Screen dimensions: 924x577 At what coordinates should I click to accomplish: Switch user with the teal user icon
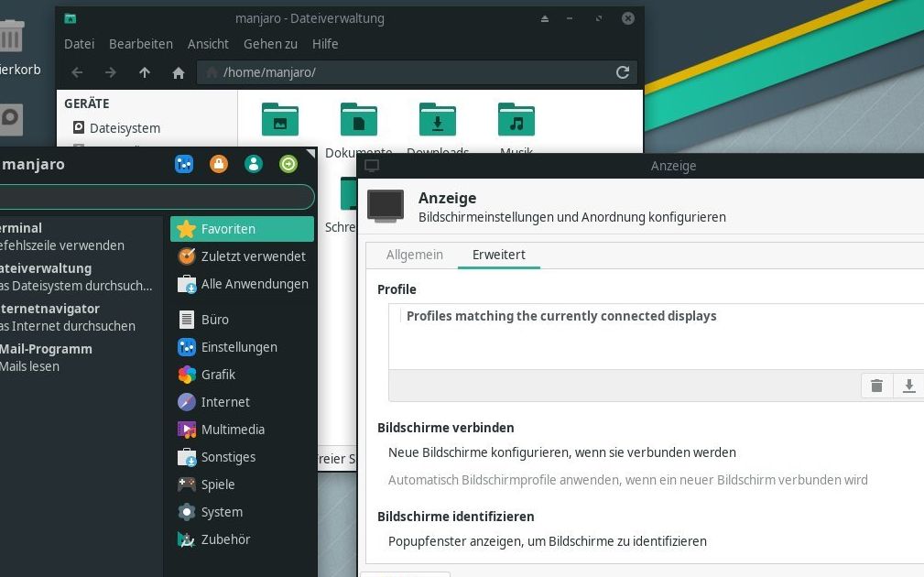(254, 163)
